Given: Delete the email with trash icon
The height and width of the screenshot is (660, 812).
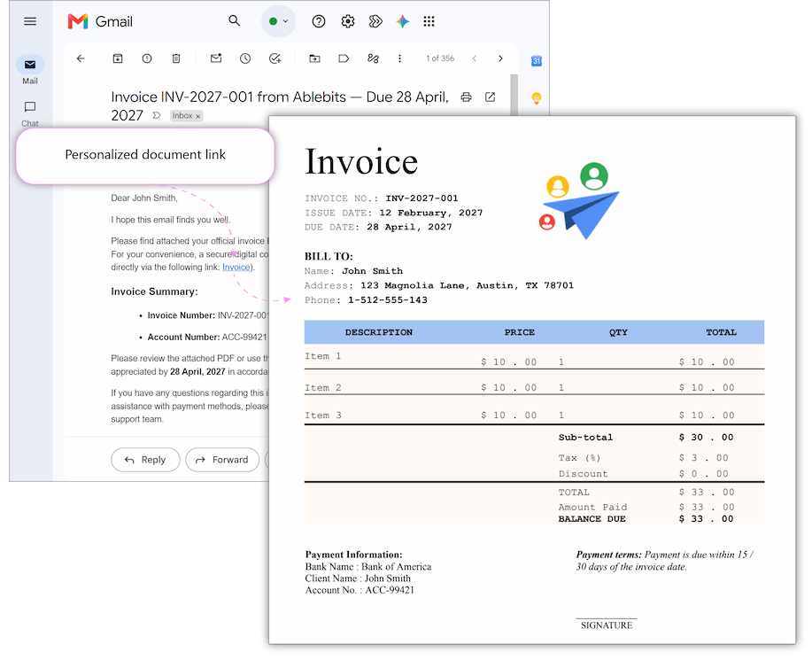Looking at the screenshot, I should [176, 58].
